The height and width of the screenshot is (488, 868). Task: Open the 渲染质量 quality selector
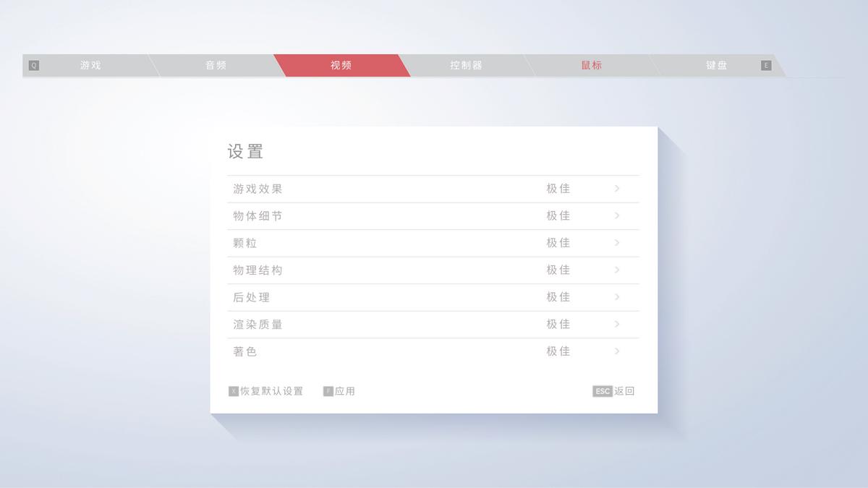[x=617, y=324]
